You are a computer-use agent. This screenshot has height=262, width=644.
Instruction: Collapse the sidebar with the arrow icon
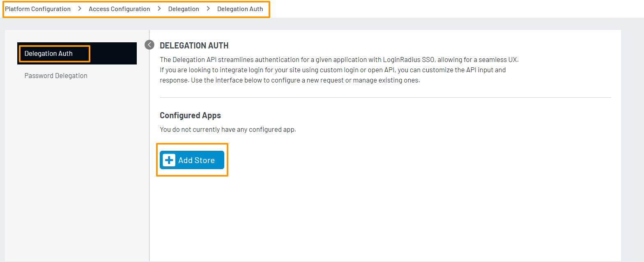pos(149,45)
